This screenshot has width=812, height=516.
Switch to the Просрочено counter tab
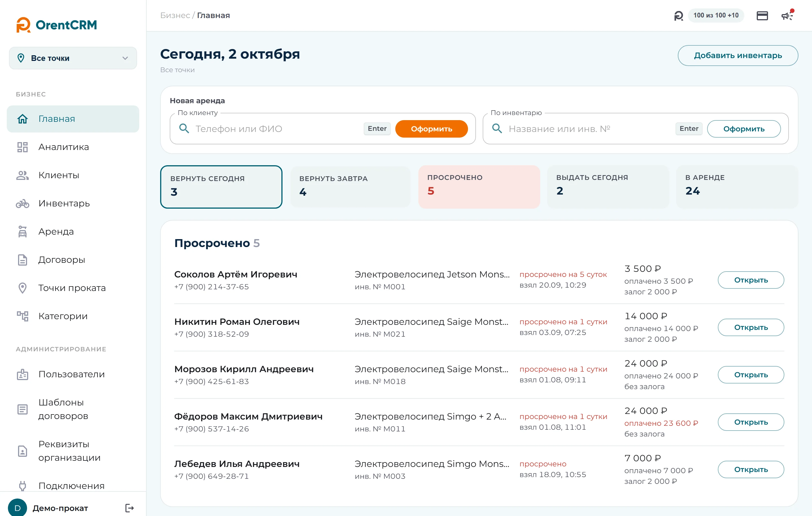479,187
